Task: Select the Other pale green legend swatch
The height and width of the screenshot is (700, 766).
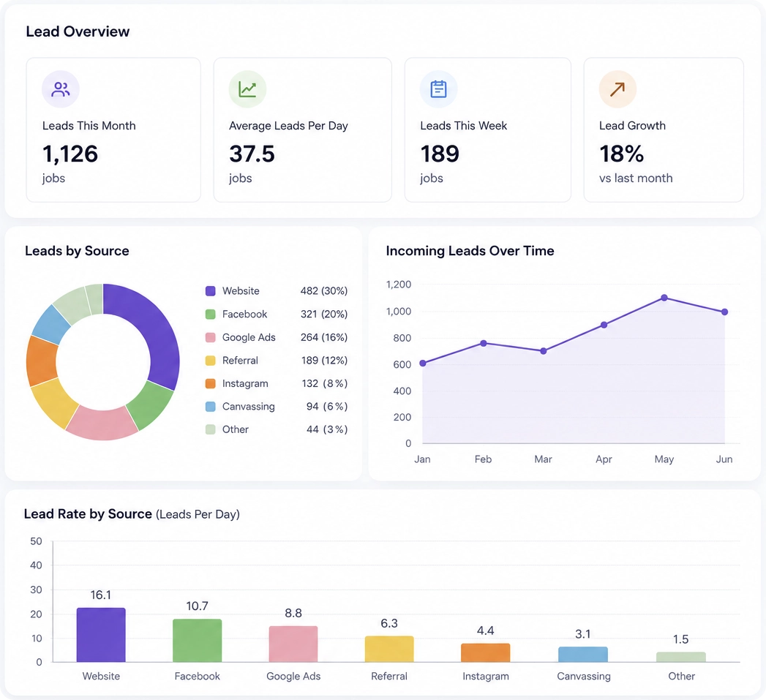Action: [211, 429]
